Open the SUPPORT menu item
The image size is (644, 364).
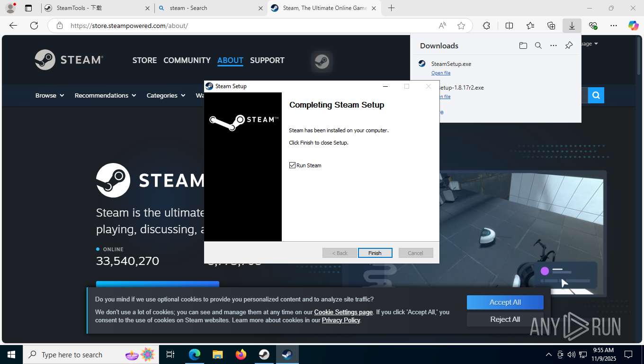267,60
